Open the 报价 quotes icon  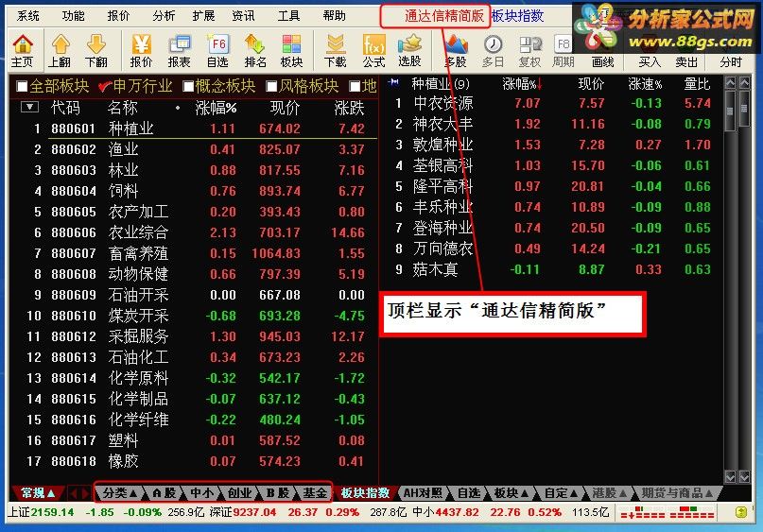142,50
